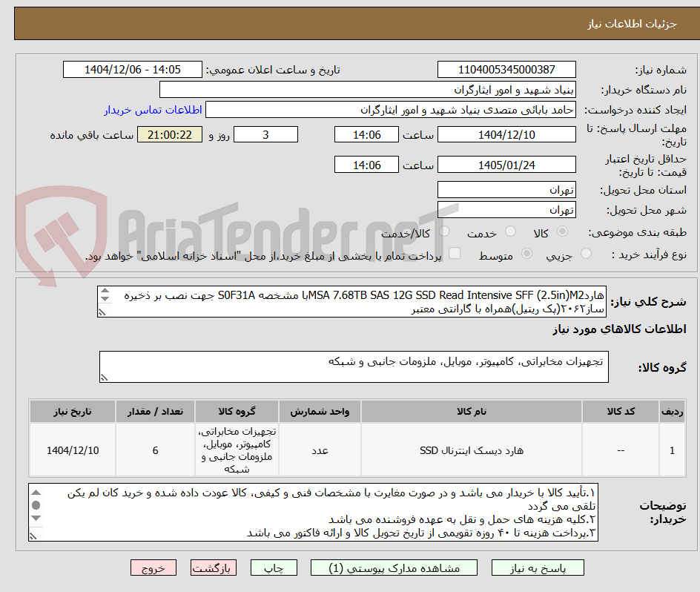Click the 'جزئیات اطلاعات نیاز' page header

tap(632, 24)
